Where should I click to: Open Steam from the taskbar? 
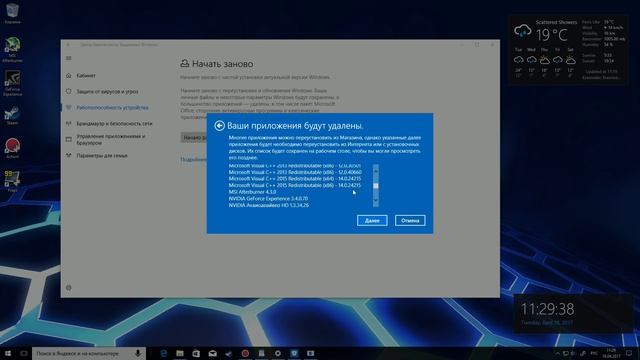229,353
